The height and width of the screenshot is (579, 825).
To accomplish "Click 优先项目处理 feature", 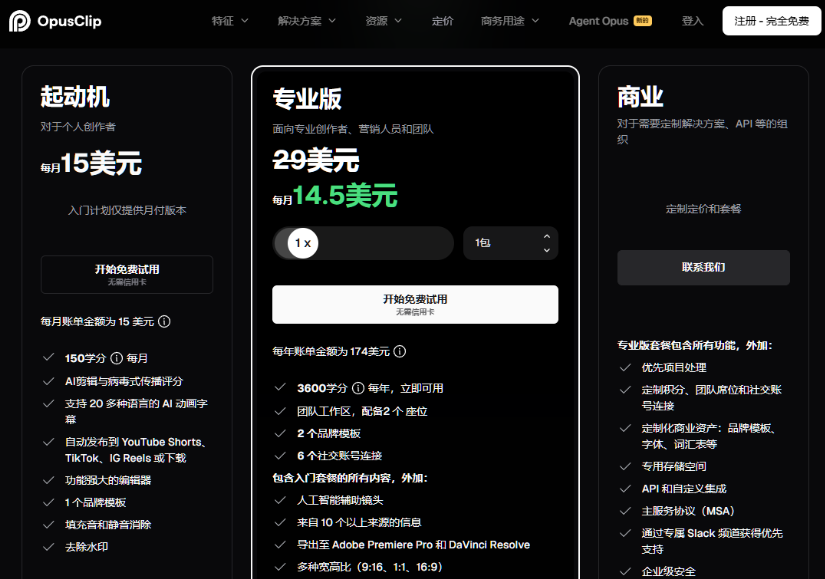I will (x=674, y=367).
